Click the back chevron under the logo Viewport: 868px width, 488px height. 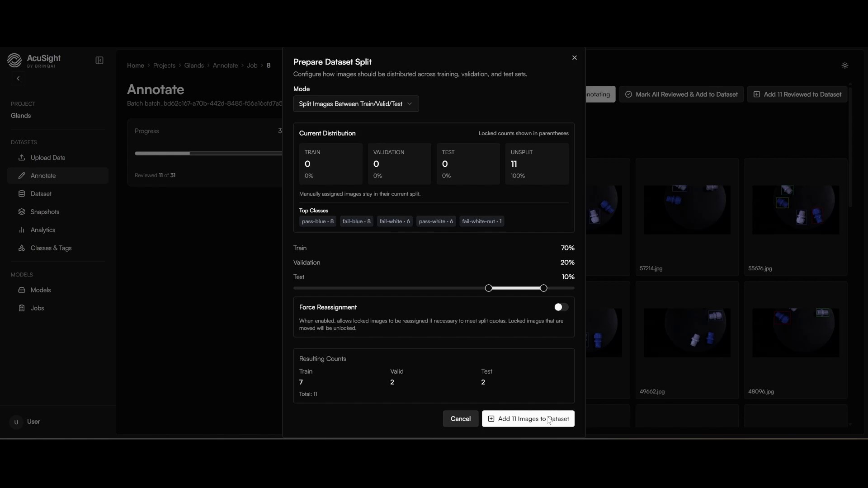[18, 79]
